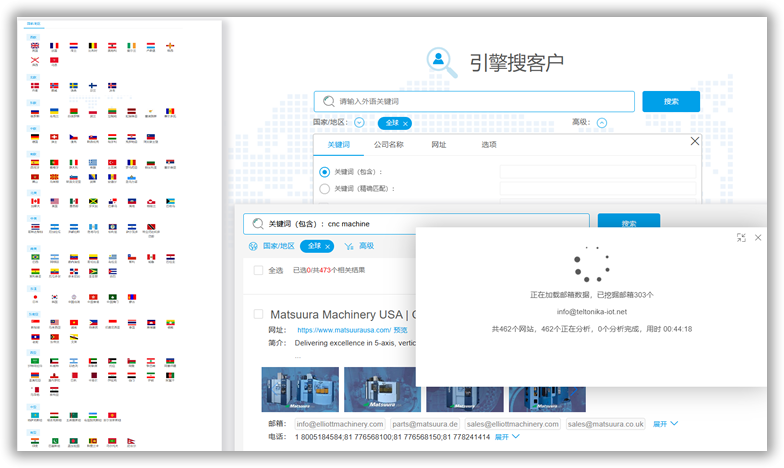The height and width of the screenshot is (468, 784).
Task: Select the Finland flag
Action: click(x=93, y=86)
